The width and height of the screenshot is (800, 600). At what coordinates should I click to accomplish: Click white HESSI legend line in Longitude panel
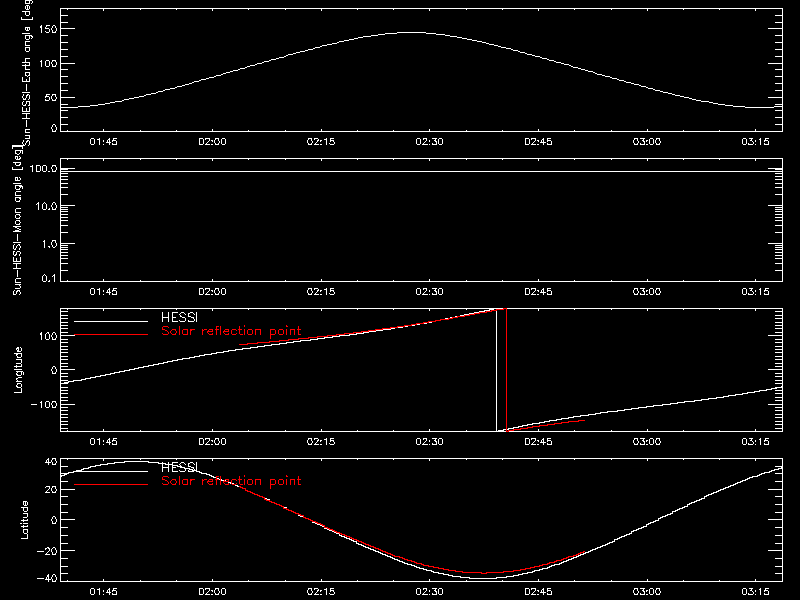(x=111, y=321)
